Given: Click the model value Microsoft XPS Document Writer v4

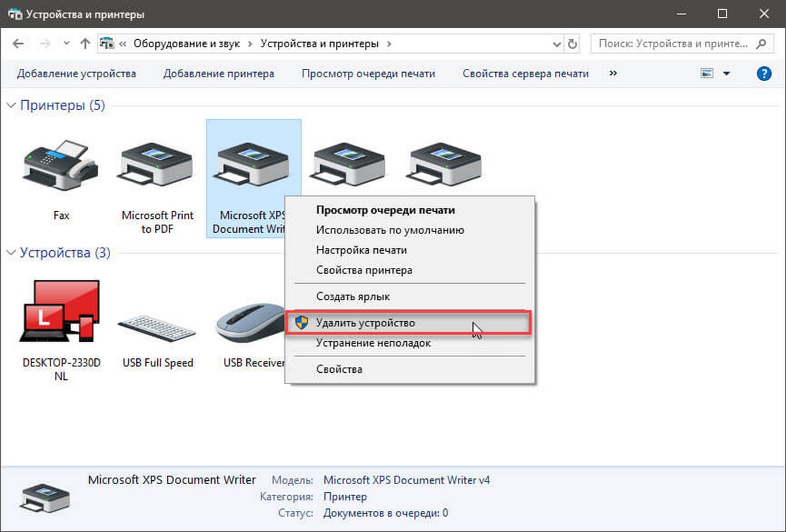Looking at the screenshot, I should coord(407,480).
